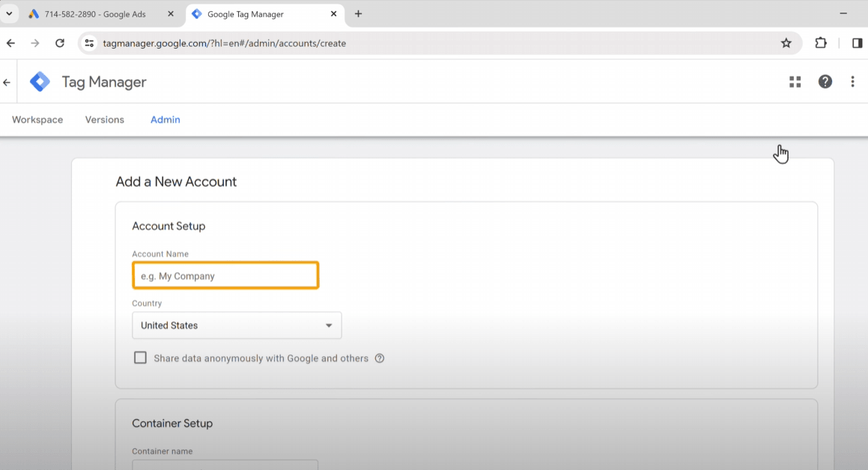This screenshot has width=868, height=470.
Task: Enable Share data anonymously with Google checkbox
Action: (140, 358)
